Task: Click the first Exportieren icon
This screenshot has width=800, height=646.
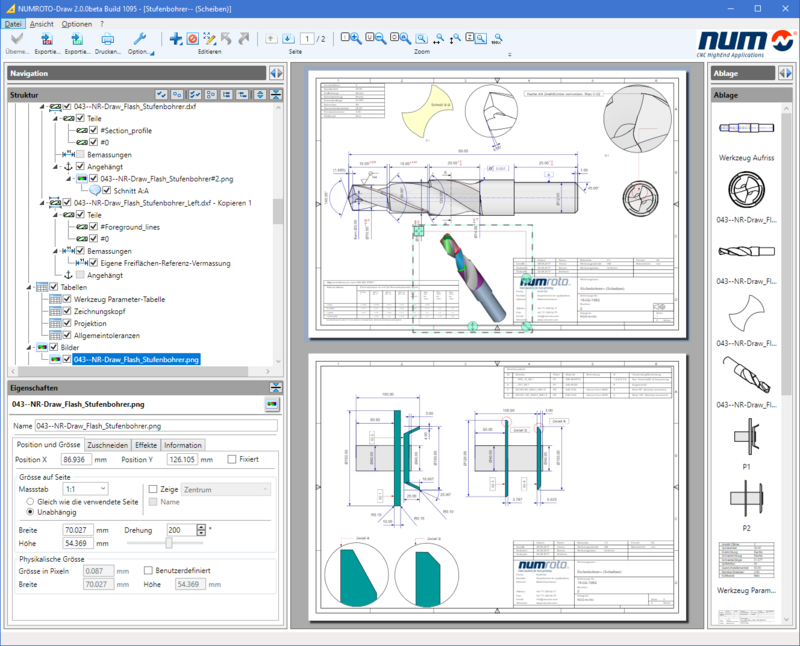Action: [47, 39]
